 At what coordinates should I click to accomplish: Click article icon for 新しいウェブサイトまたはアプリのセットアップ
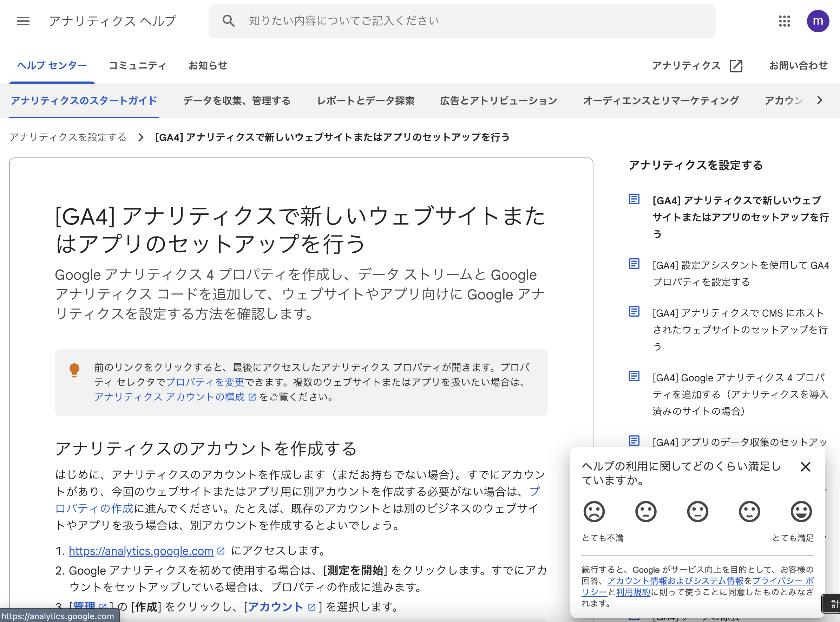coord(634,199)
